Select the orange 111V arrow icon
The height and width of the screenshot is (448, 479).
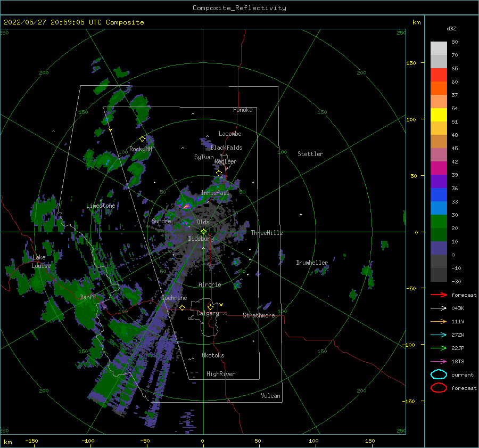pyautogui.click(x=439, y=321)
